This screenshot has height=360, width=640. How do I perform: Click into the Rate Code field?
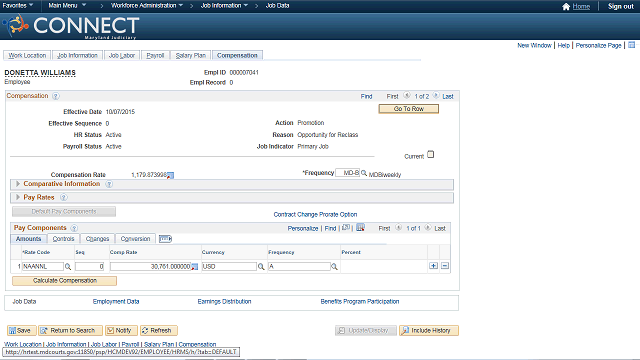tap(43, 267)
